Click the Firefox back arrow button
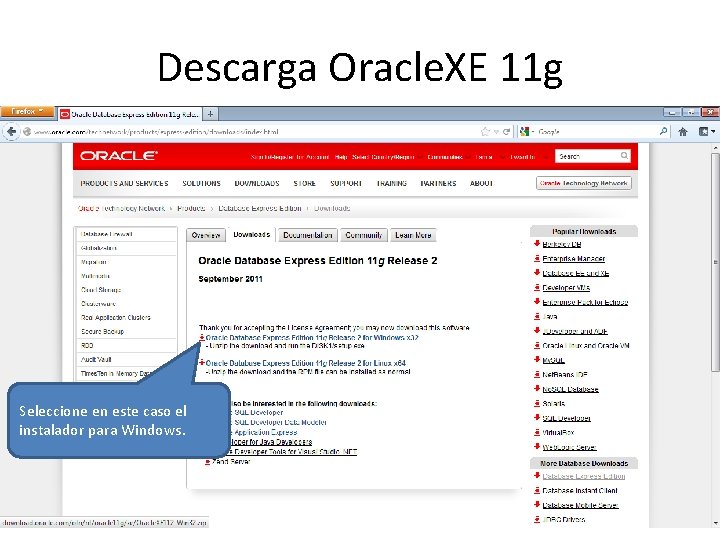 11,132
